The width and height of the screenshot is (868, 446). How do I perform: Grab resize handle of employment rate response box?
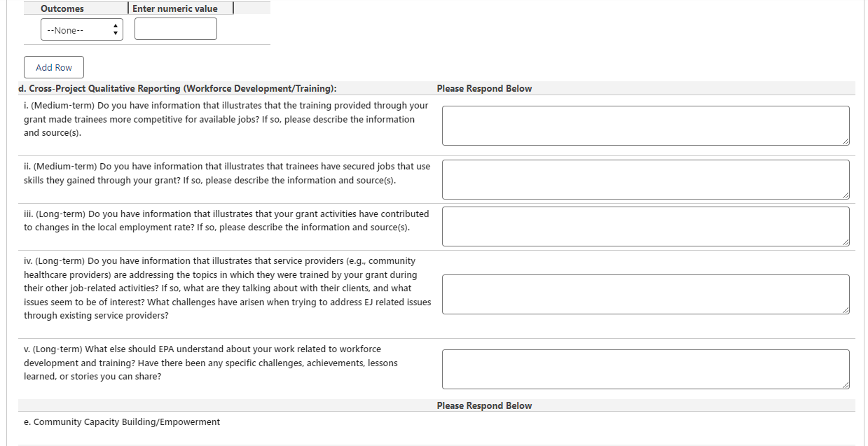(x=846, y=242)
